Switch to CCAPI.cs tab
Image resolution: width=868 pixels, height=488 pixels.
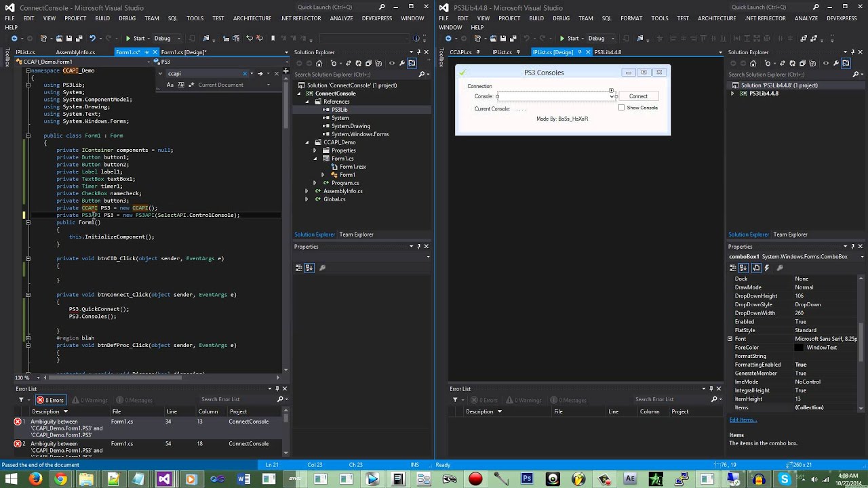click(461, 52)
